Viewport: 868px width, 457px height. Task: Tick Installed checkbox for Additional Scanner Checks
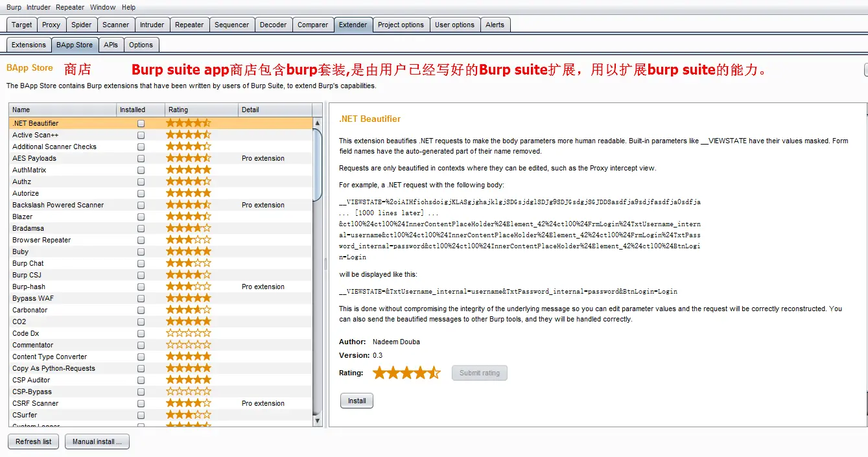tap(141, 146)
